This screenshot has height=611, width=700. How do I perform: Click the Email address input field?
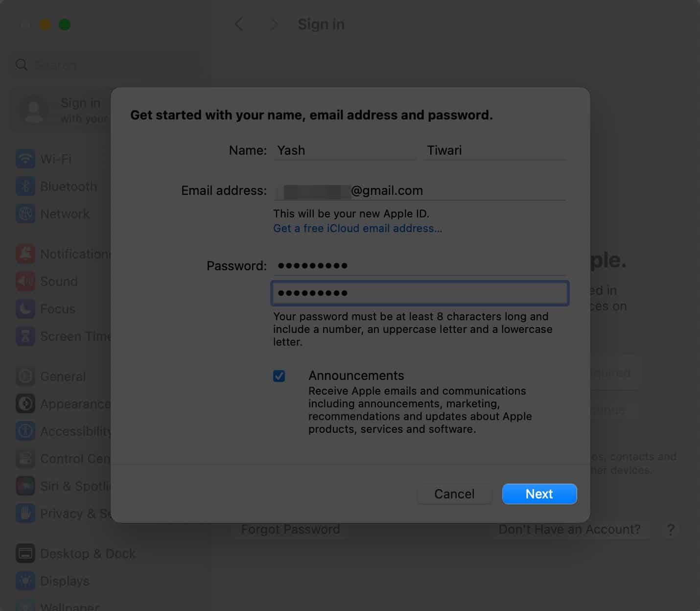(420, 190)
